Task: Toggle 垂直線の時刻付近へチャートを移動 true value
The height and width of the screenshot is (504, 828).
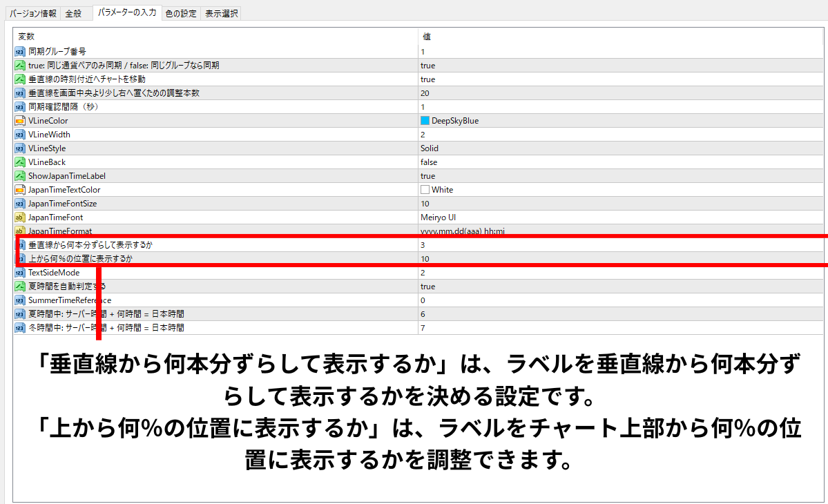Action: (x=427, y=79)
